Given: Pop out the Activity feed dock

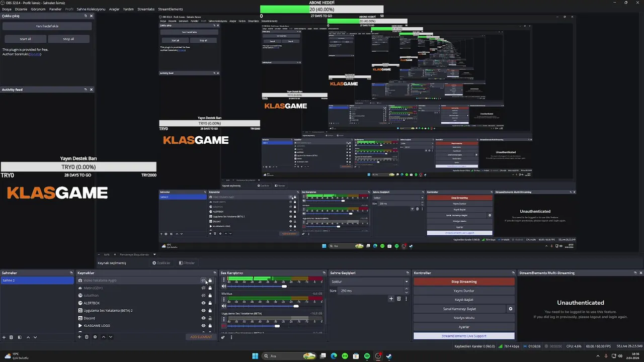Looking at the screenshot, I should tap(86, 89).
